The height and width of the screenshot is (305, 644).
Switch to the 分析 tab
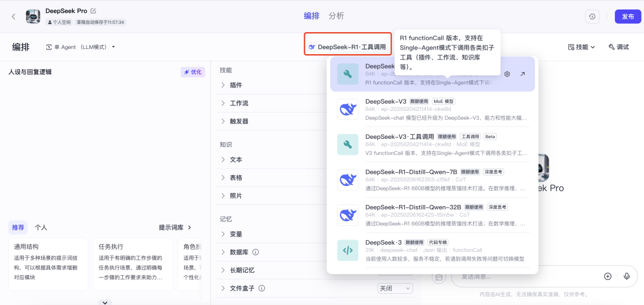pos(336,16)
